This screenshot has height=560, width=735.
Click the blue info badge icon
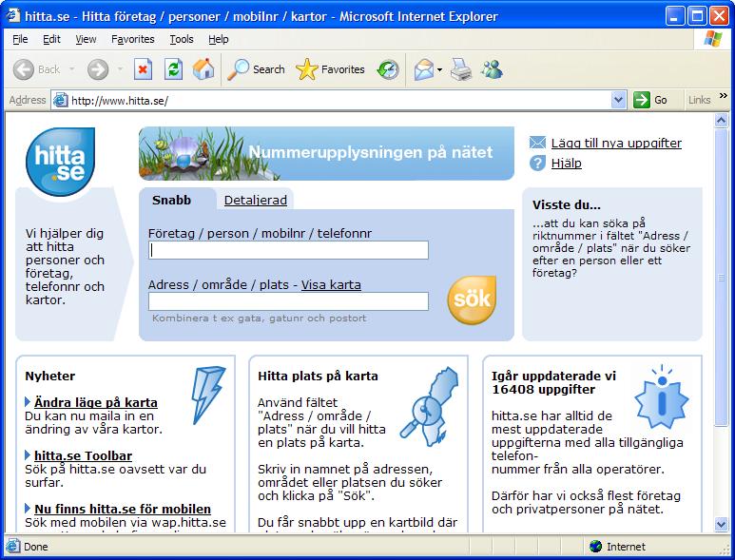tap(662, 396)
